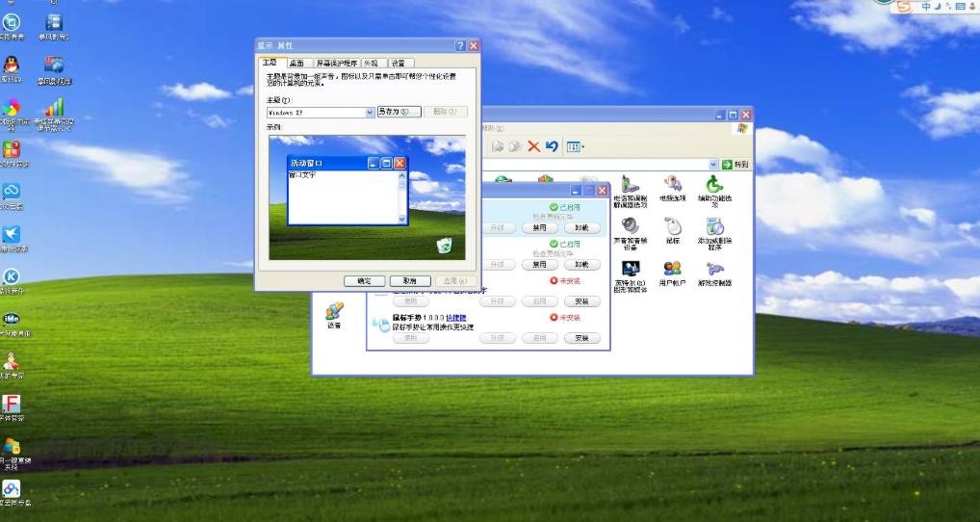Open 英特尔(R) 图形和媒体 monitor icon

click(x=630, y=276)
